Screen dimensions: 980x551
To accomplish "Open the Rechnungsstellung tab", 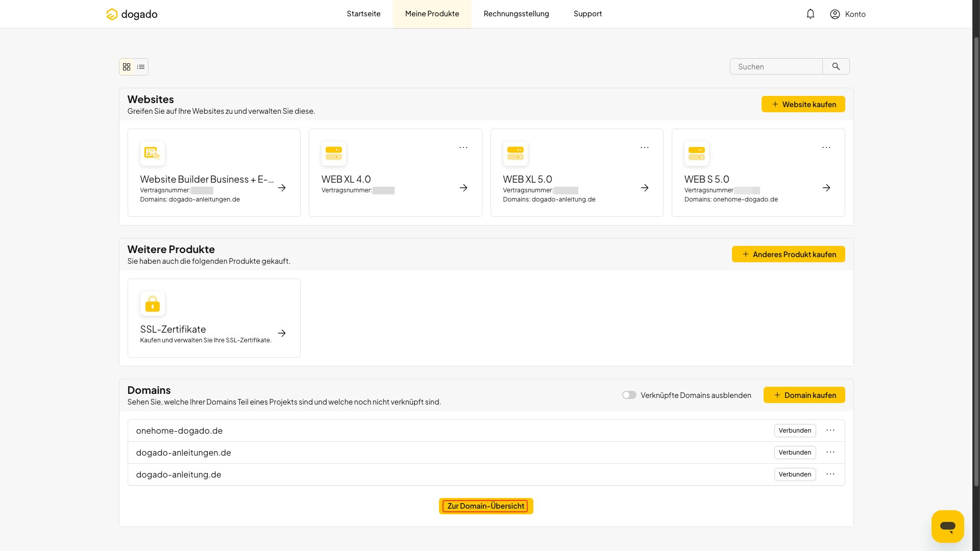I will point(517,14).
